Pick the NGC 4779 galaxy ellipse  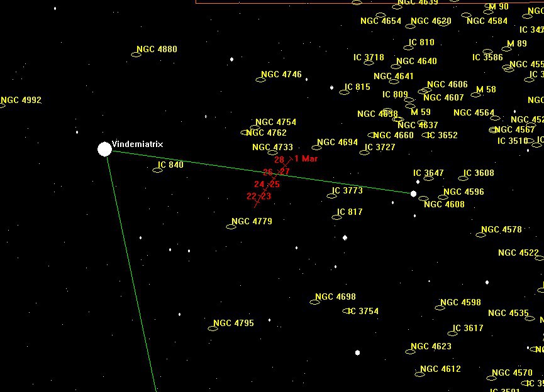[x=231, y=226]
